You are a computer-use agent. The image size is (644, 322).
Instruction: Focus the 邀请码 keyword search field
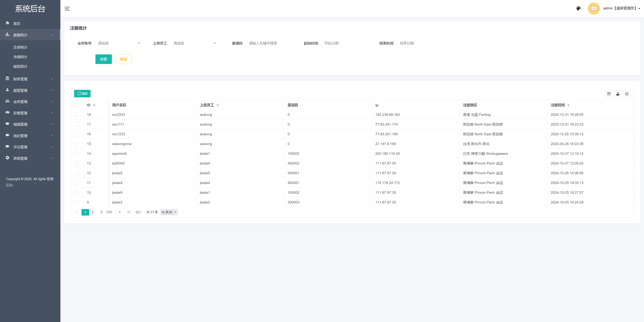point(270,43)
